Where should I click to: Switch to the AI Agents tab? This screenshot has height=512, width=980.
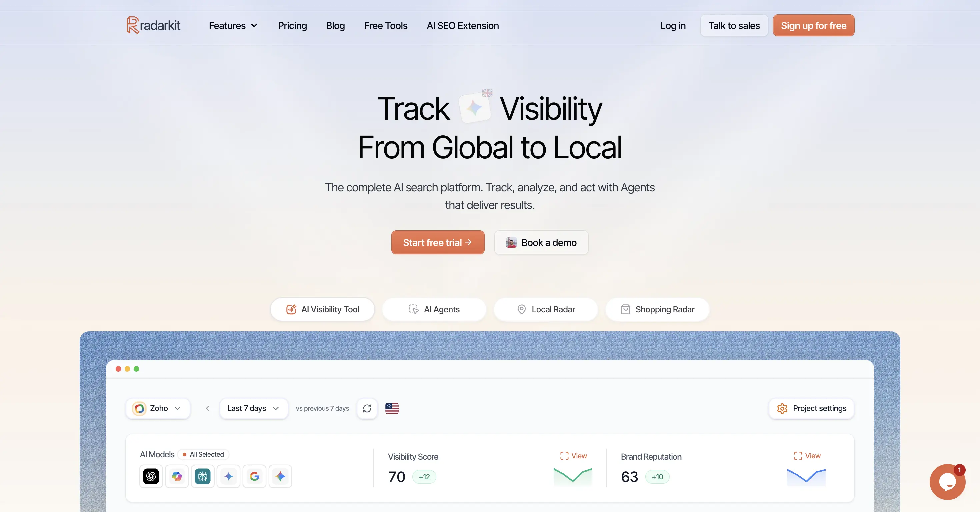click(x=434, y=310)
